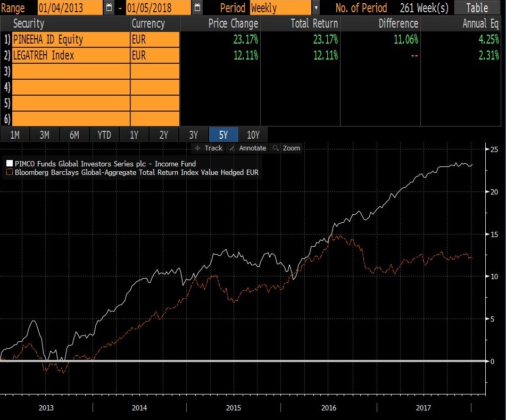The height and width of the screenshot is (420, 506).
Task: Click the empty security field in row 4
Action: click(x=71, y=87)
